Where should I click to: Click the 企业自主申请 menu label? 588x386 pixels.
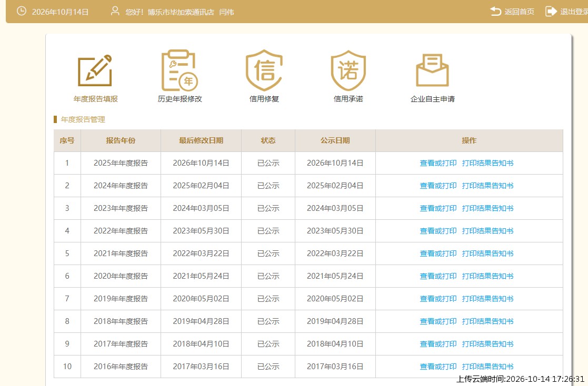(x=433, y=99)
